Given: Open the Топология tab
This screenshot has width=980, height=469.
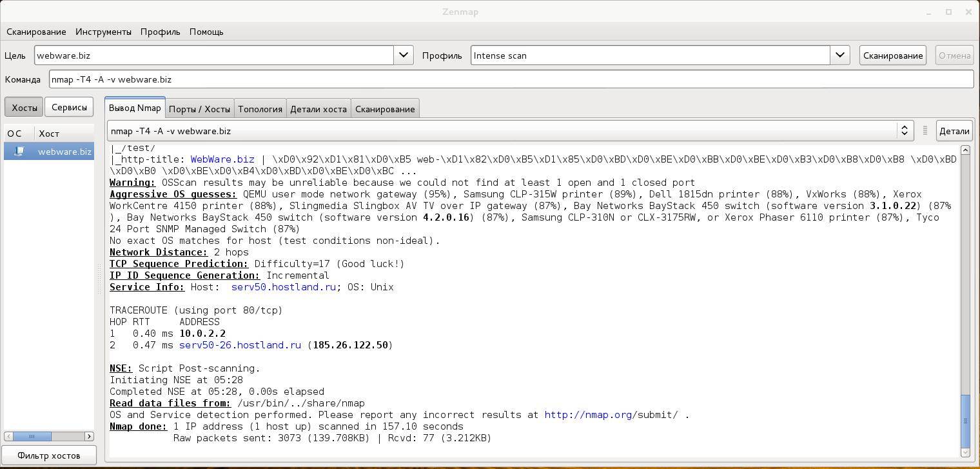Looking at the screenshot, I should (260, 109).
